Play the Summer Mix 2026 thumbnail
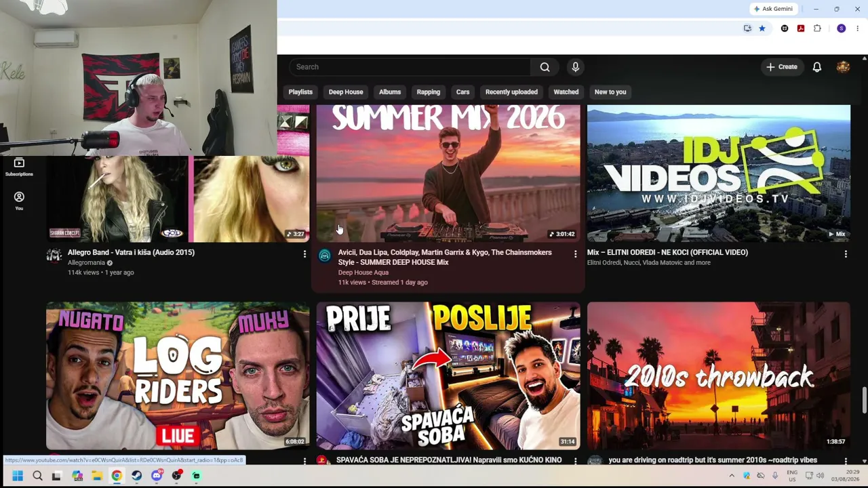This screenshot has width=868, height=488. [448, 174]
